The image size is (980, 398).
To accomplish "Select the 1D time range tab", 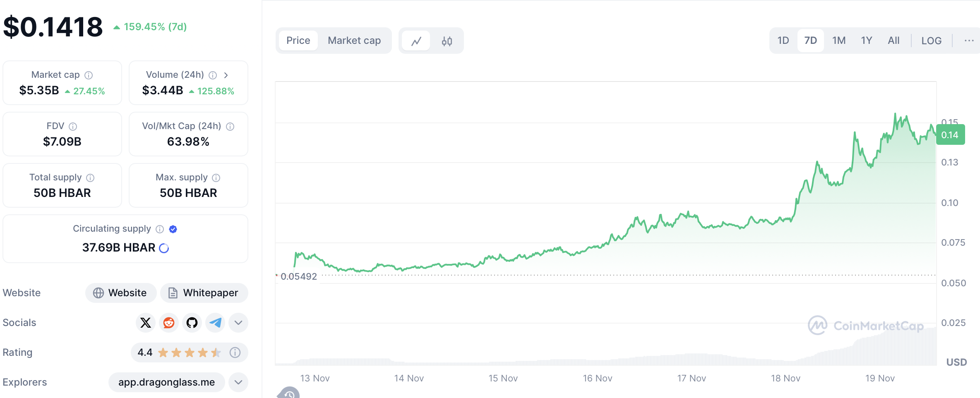I will coord(783,41).
